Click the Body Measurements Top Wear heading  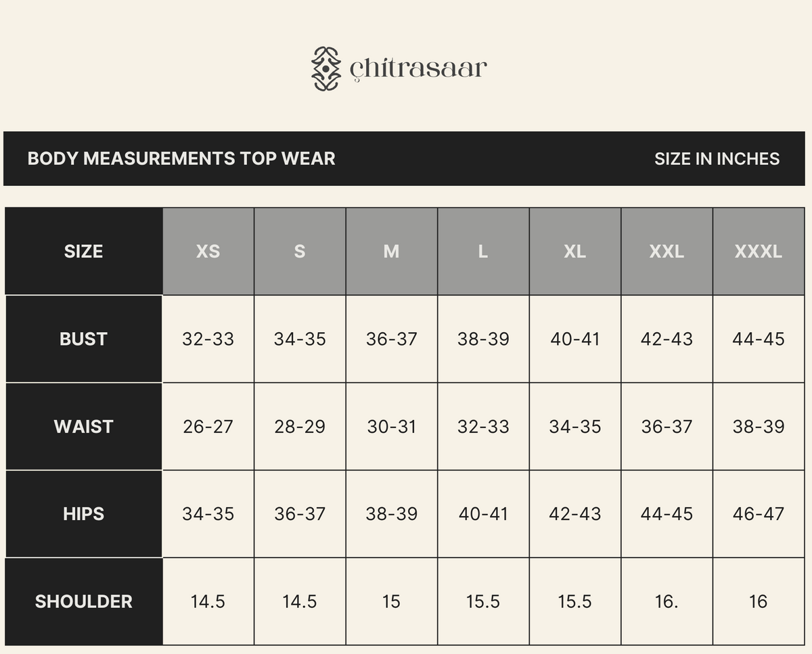[181, 158]
